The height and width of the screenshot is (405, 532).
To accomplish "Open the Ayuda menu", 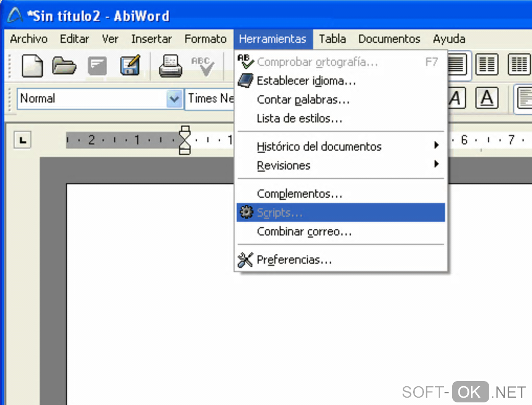I will pos(449,39).
